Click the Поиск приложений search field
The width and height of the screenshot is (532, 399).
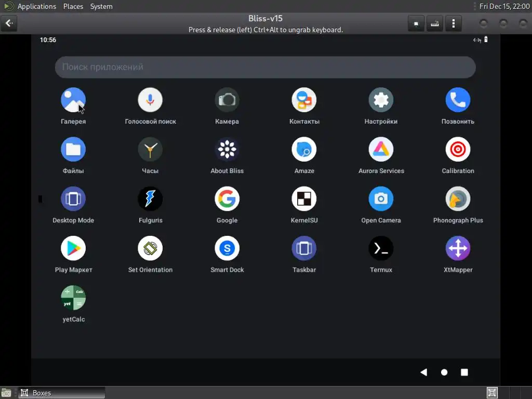pyautogui.click(x=265, y=67)
